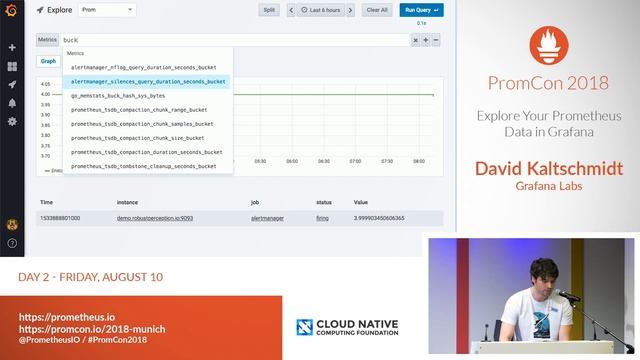Image resolution: width=640 pixels, height=360 pixels.
Task: Click the firing status link
Action: (x=322, y=218)
